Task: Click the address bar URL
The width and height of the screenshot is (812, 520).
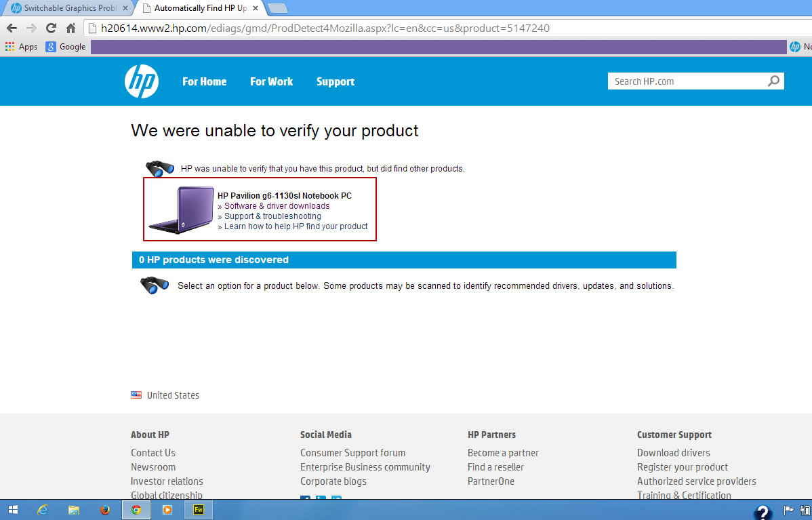Action: (325, 28)
